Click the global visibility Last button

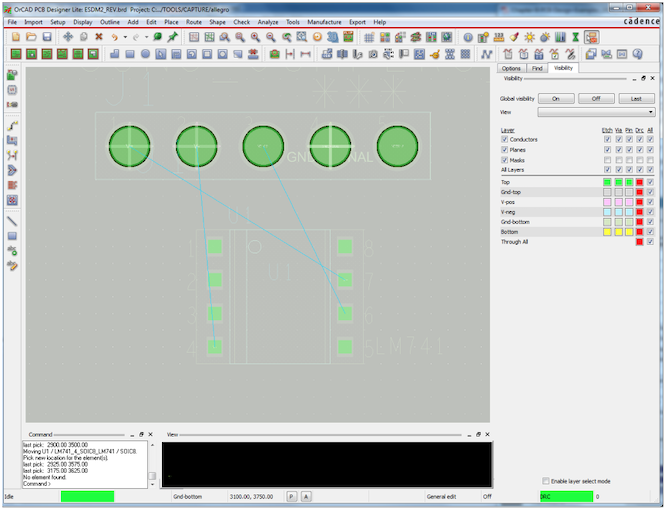(635, 99)
